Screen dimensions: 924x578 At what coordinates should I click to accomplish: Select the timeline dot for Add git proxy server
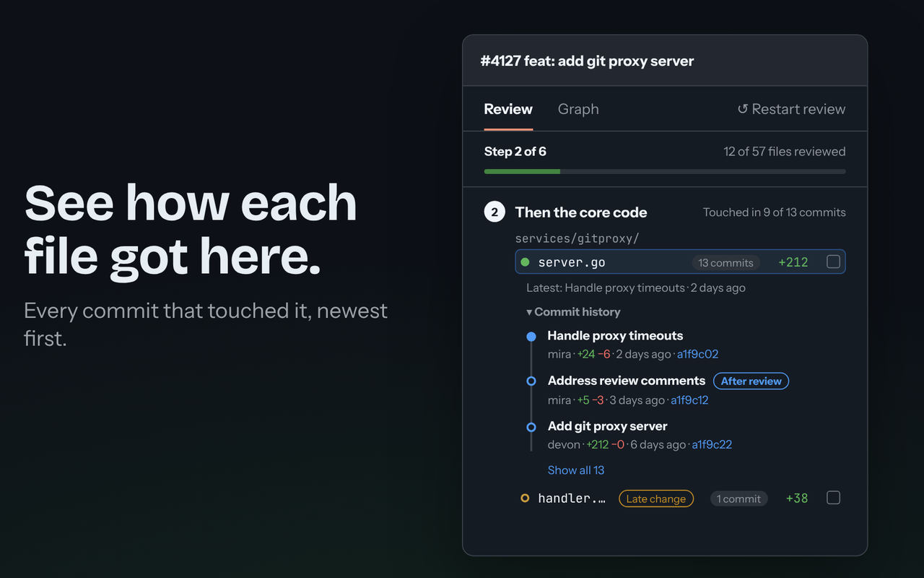pos(531,426)
